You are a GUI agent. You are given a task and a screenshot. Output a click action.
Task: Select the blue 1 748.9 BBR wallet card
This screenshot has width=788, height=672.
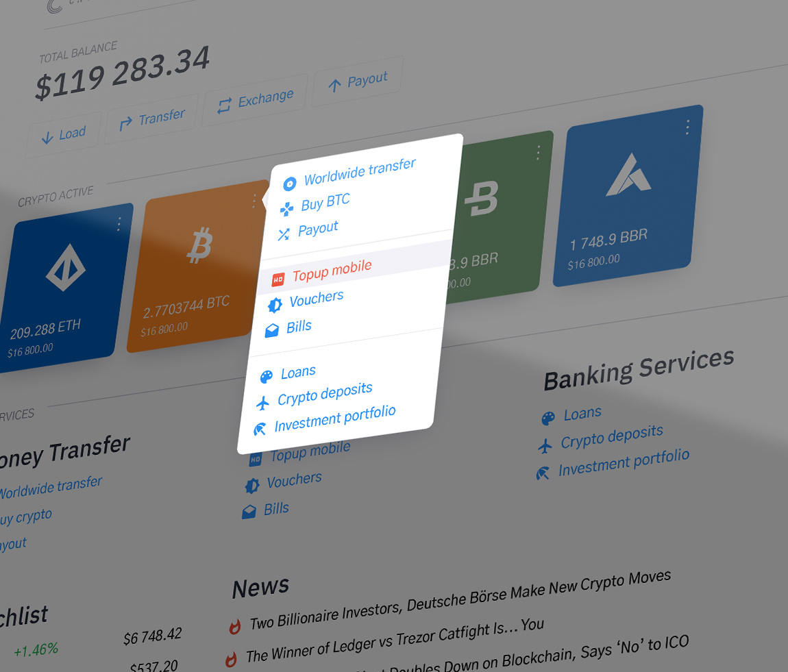click(x=628, y=196)
